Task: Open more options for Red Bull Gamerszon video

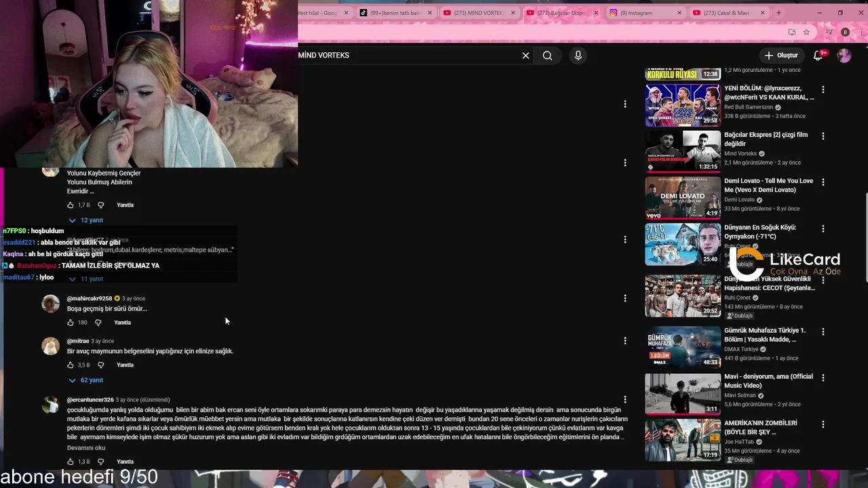Action: click(x=823, y=89)
